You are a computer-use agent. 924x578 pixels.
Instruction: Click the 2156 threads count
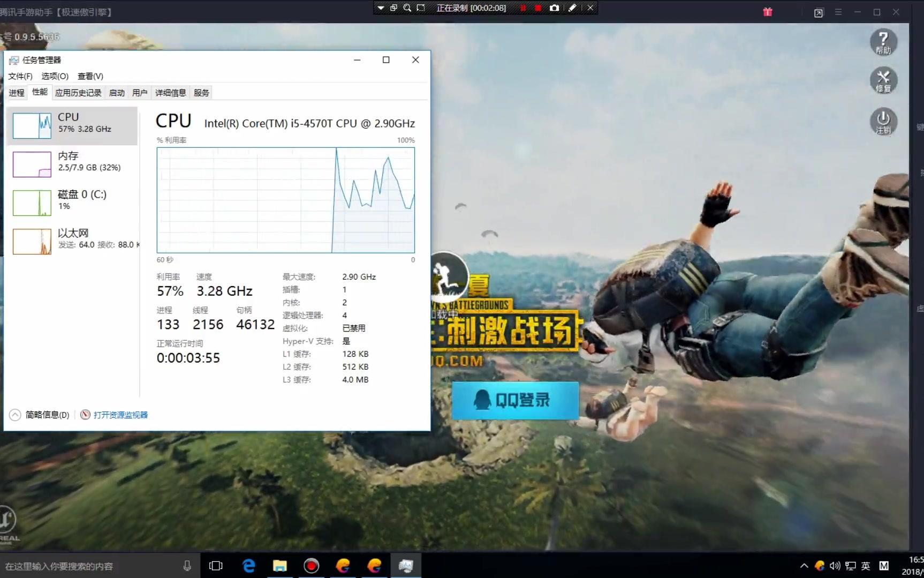pos(208,324)
